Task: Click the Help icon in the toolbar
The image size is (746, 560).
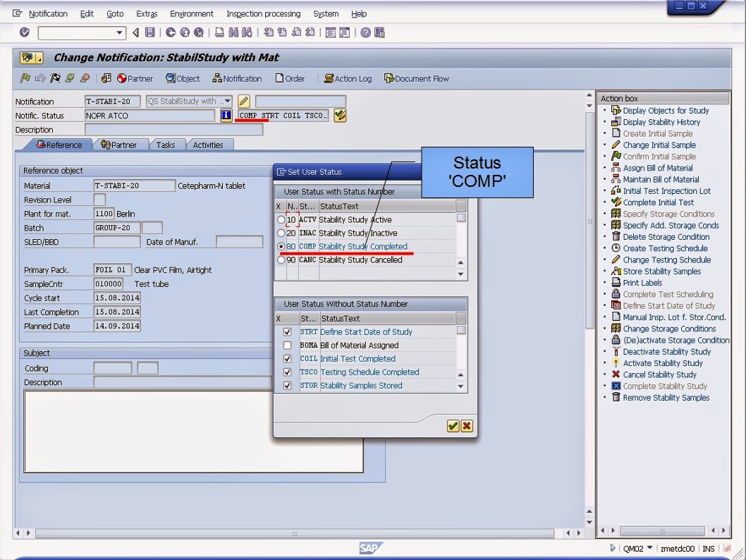Action: click(367, 32)
